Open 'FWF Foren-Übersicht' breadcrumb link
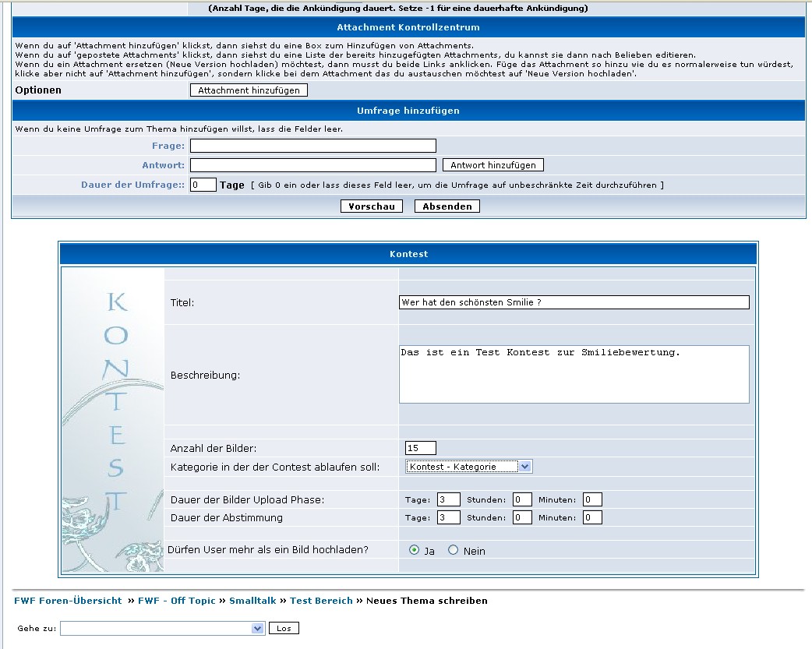 pyautogui.click(x=68, y=601)
